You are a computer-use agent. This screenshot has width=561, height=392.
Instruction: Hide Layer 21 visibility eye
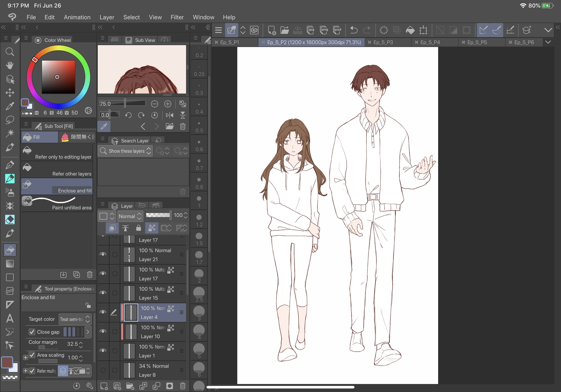coord(103,255)
